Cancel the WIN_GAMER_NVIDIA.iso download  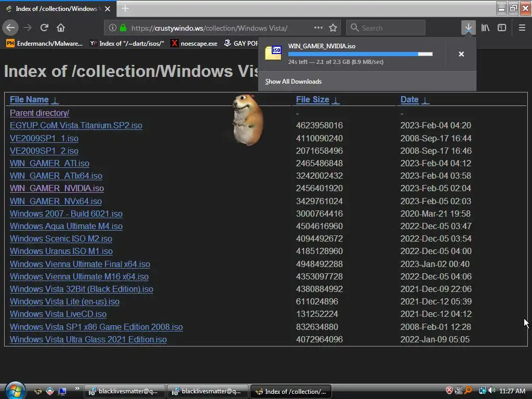pos(461,54)
